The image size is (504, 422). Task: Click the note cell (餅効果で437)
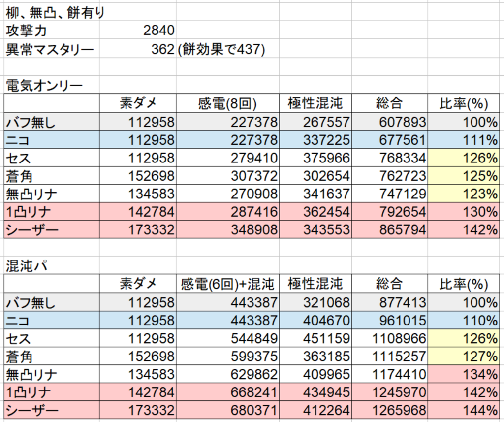pyautogui.click(x=221, y=49)
